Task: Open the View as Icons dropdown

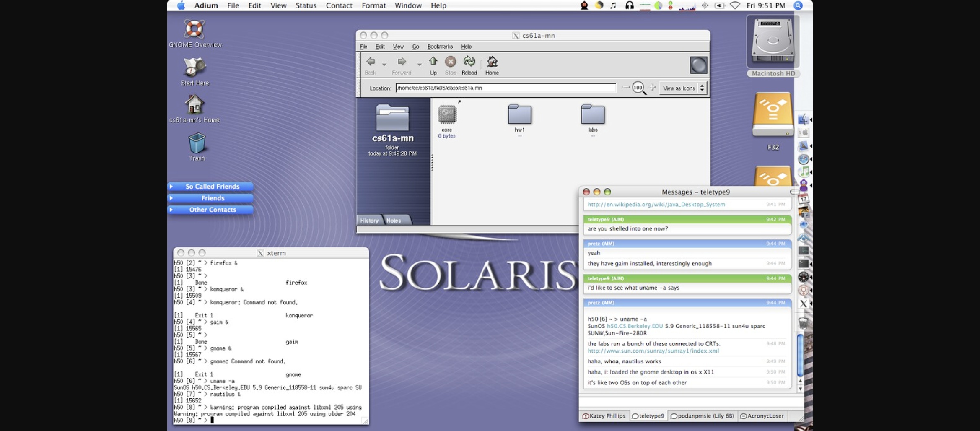Action: [x=683, y=88]
